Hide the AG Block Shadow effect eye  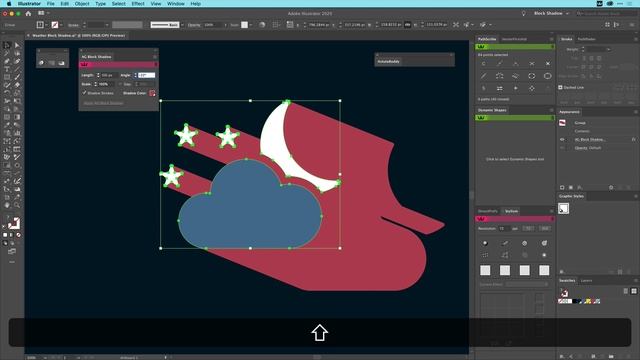pyautogui.click(x=562, y=140)
